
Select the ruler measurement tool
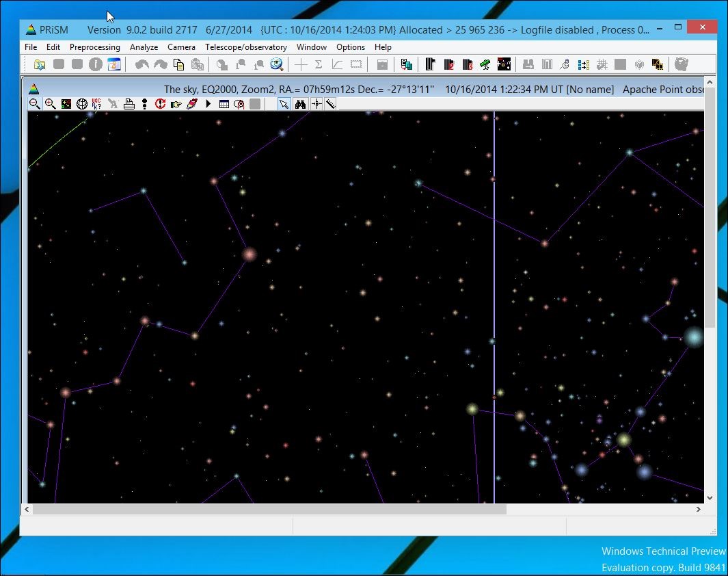point(331,104)
